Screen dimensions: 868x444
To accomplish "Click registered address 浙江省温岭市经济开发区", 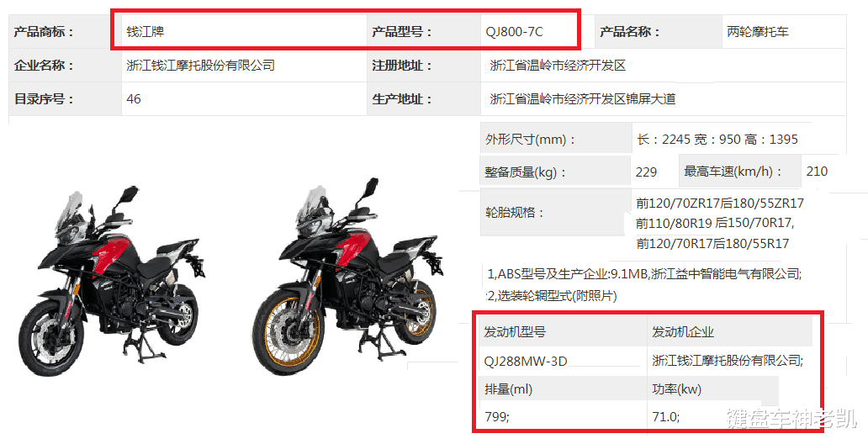I will pos(558,66).
